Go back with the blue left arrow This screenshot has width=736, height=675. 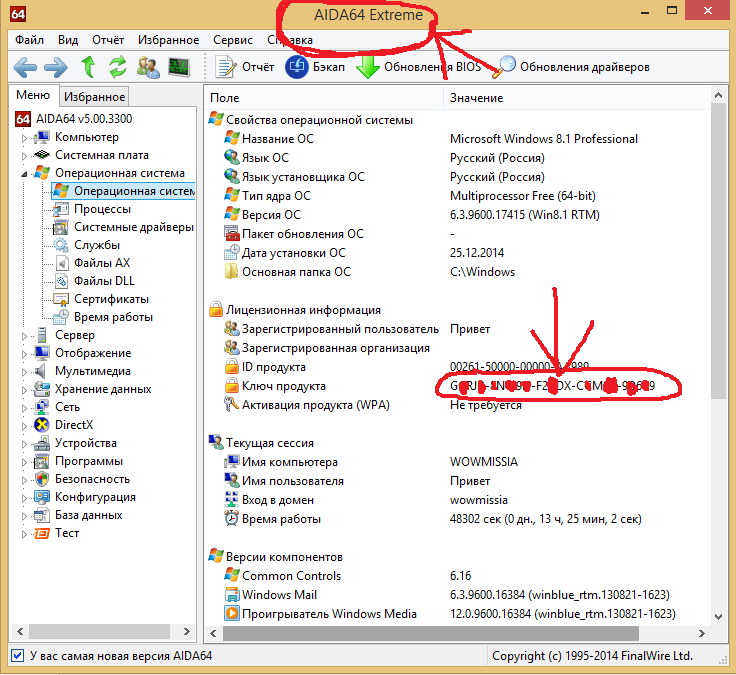(x=25, y=67)
